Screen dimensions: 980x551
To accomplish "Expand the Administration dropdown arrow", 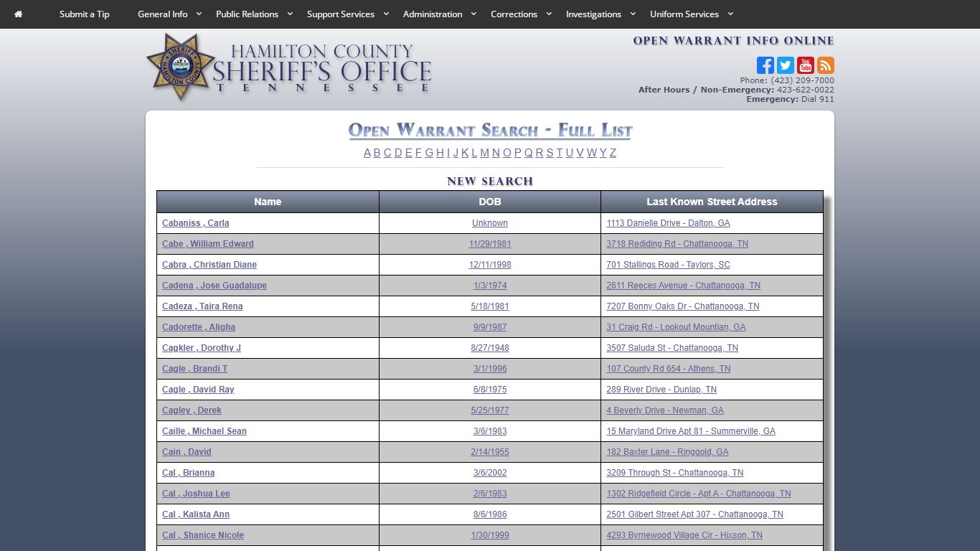I will 473,14.
